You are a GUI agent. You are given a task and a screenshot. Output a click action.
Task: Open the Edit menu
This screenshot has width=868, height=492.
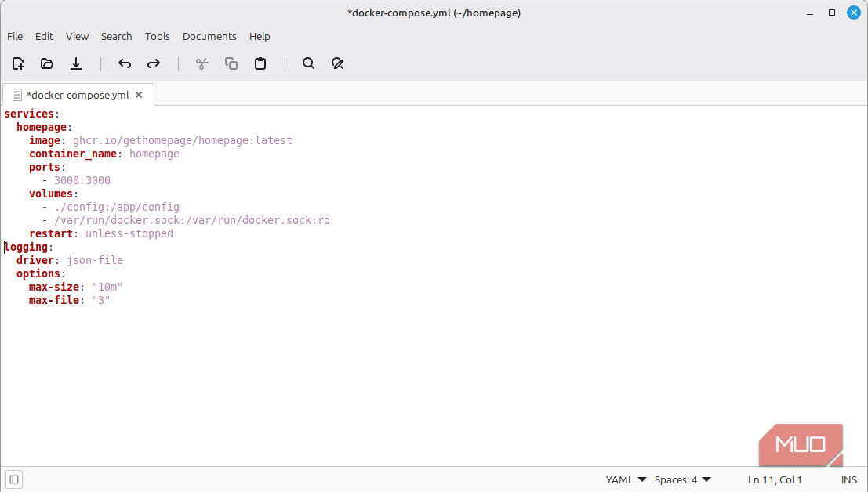(x=44, y=37)
